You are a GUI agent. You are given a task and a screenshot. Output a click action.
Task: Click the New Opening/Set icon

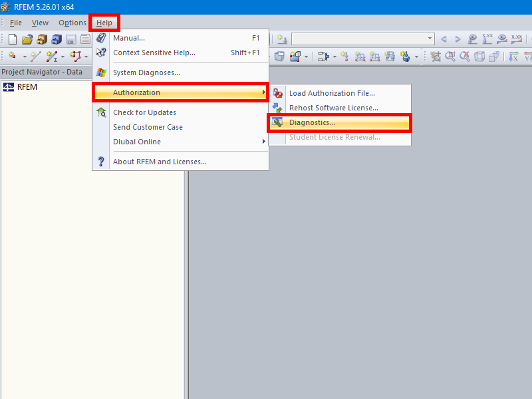pyautogui.click(x=295, y=57)
